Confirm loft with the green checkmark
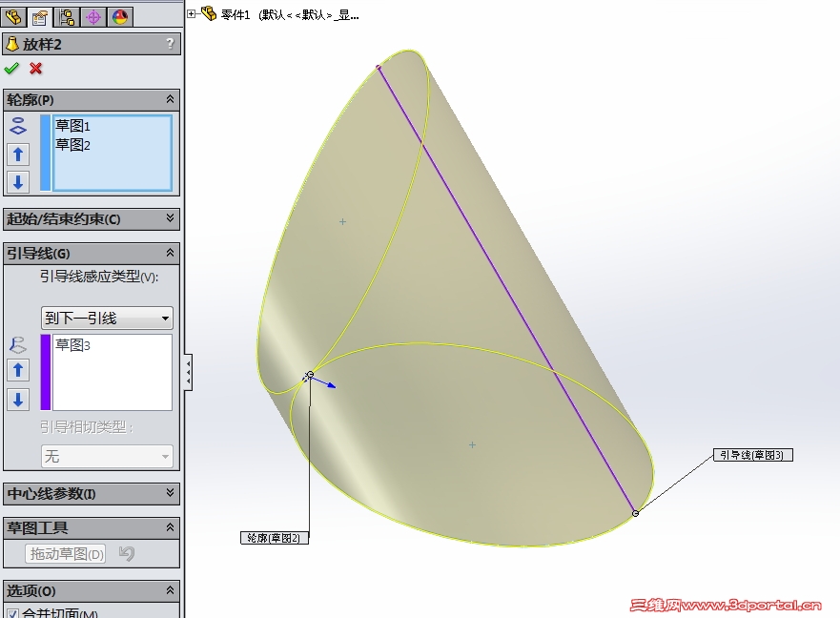This screenshot has height=618, width=840. 11,69
